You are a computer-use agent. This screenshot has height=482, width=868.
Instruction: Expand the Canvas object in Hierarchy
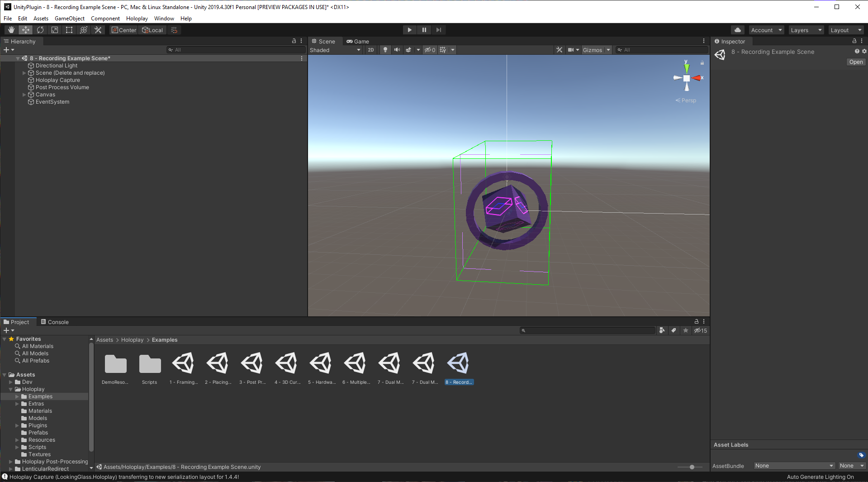pyautogui.click(x=24, y=95)
